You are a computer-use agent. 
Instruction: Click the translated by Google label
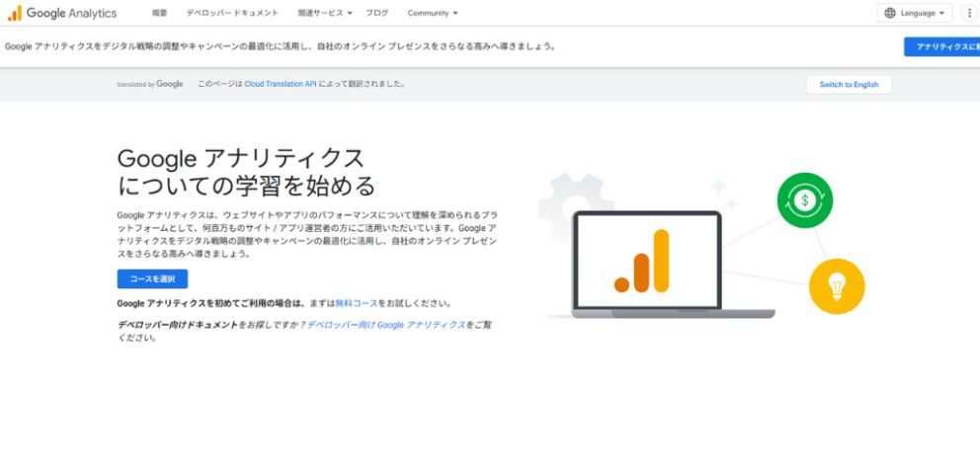pos(150,84)
